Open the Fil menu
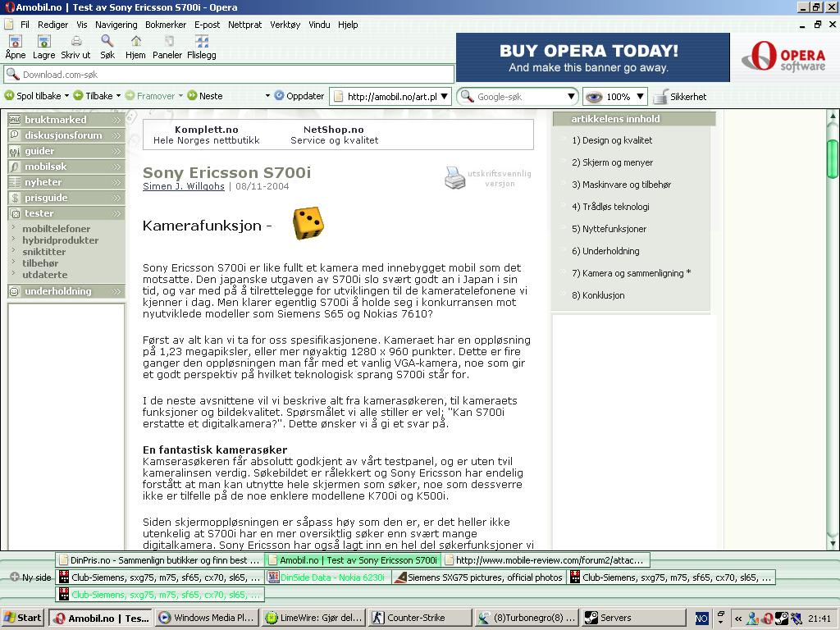The width and height of the screenshot is (840, 630). coord(25,25)
